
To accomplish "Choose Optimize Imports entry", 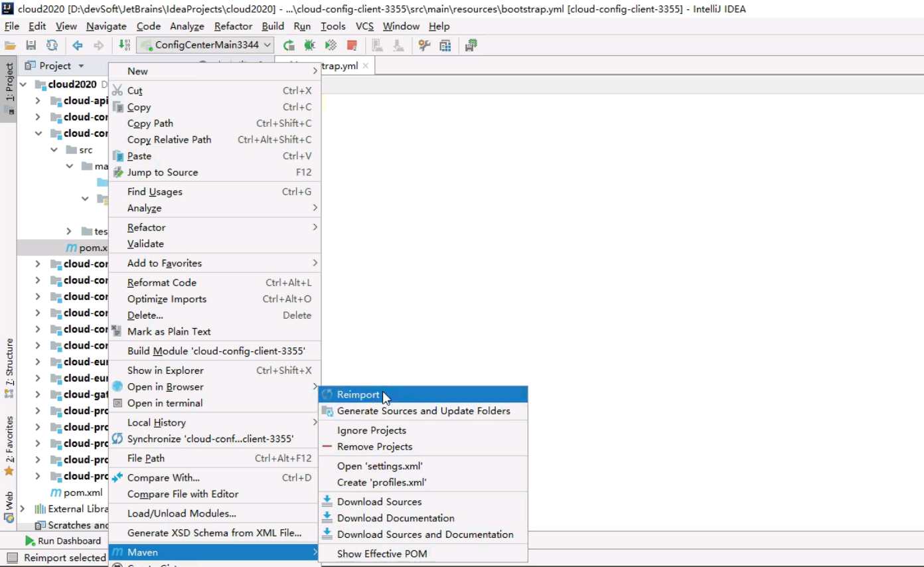I will coord(214,299).
